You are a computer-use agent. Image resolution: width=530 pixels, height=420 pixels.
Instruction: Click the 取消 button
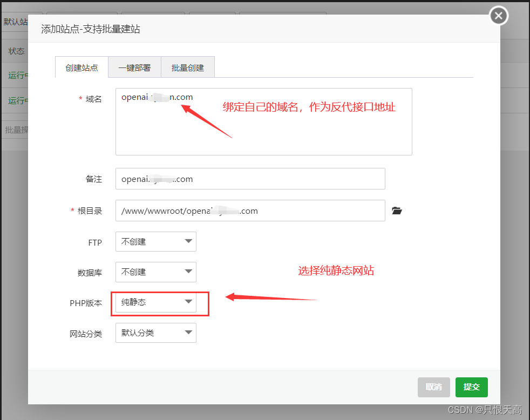click(x=433, y=387)
